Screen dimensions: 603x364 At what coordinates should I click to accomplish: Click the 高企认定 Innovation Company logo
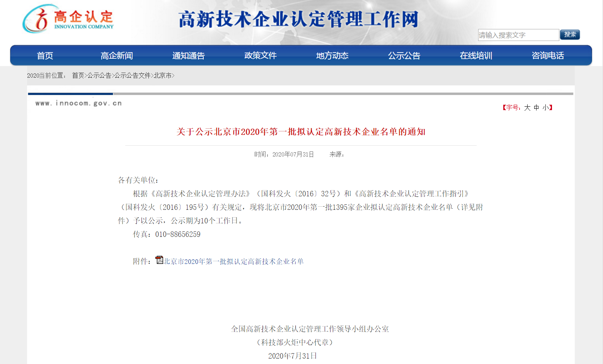pyautogui.click(x=68, y=19)
